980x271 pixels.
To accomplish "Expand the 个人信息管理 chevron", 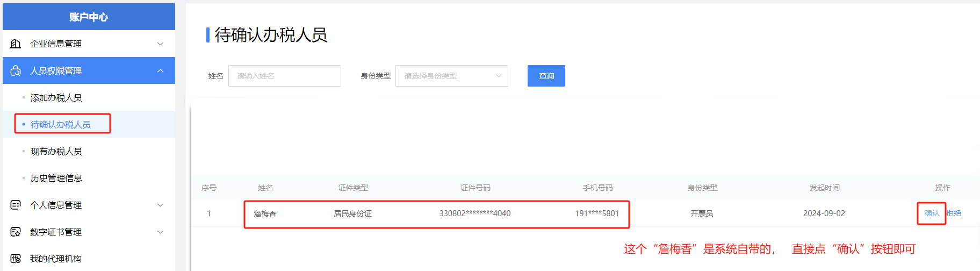I will [160, 205].
